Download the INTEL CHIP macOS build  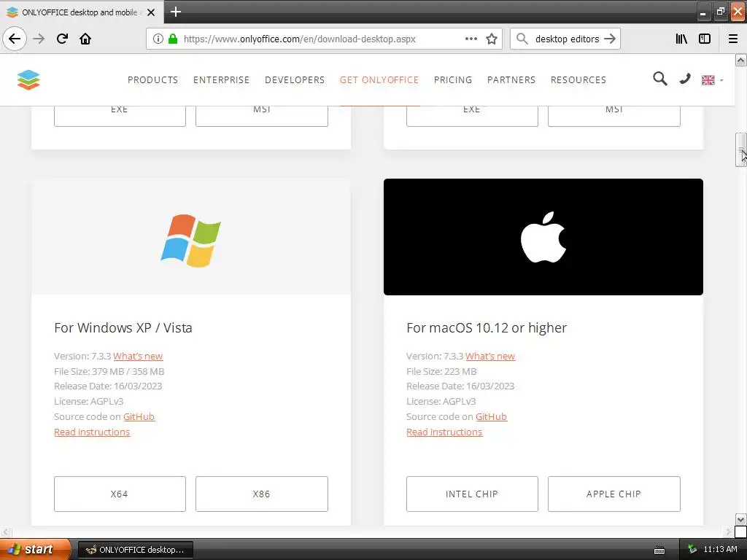(x=472, y=494)
